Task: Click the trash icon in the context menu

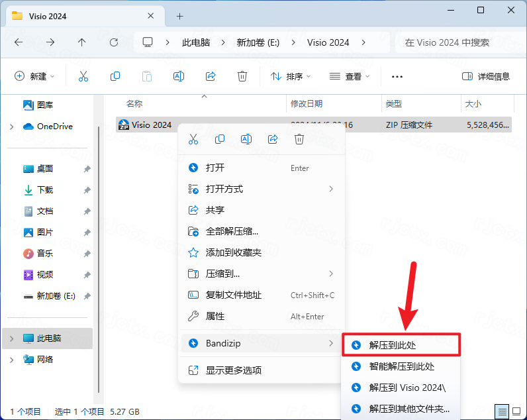Action: pyautogui.click(x=299, y=139)
